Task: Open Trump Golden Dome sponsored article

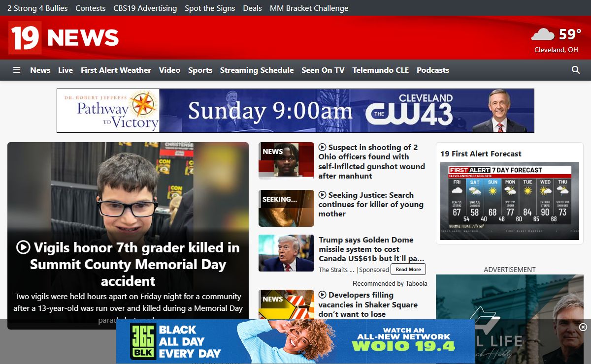Action: (371, 249)
